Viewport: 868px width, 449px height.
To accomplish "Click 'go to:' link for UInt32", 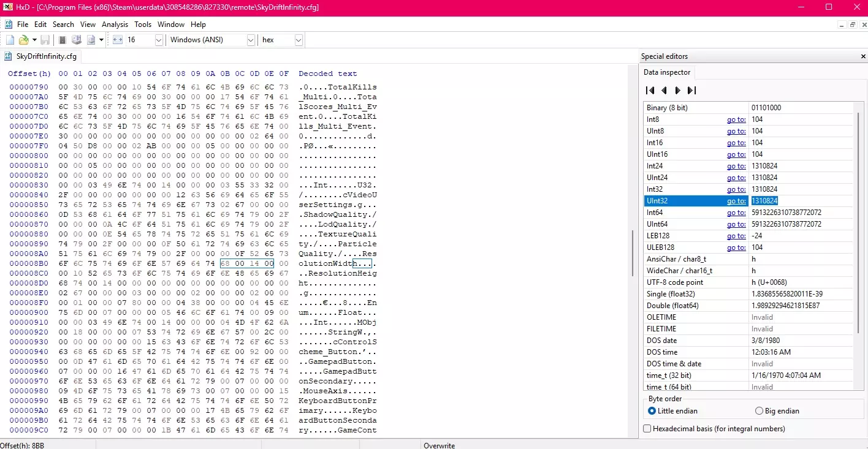I will 736,201.
